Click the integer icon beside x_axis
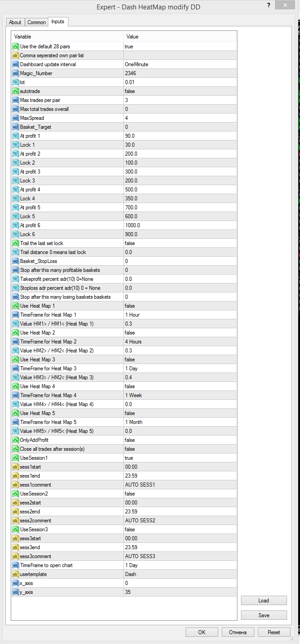The width and height of the screenshot is (300, 644). (16, 583)
